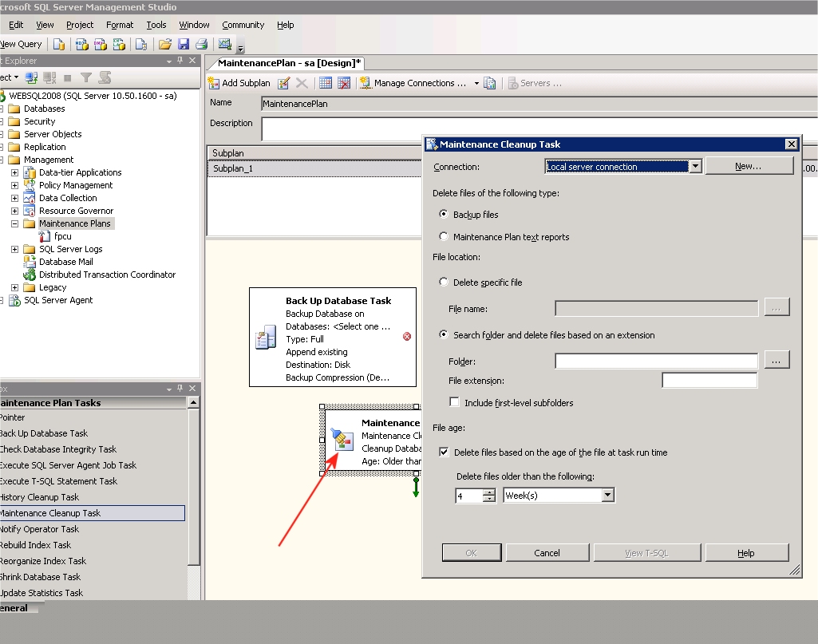Click the SQL Server Compact Query icon
The height and width of the screenshot is (644, 818).
pyautogui.click(x=140, y=45)
